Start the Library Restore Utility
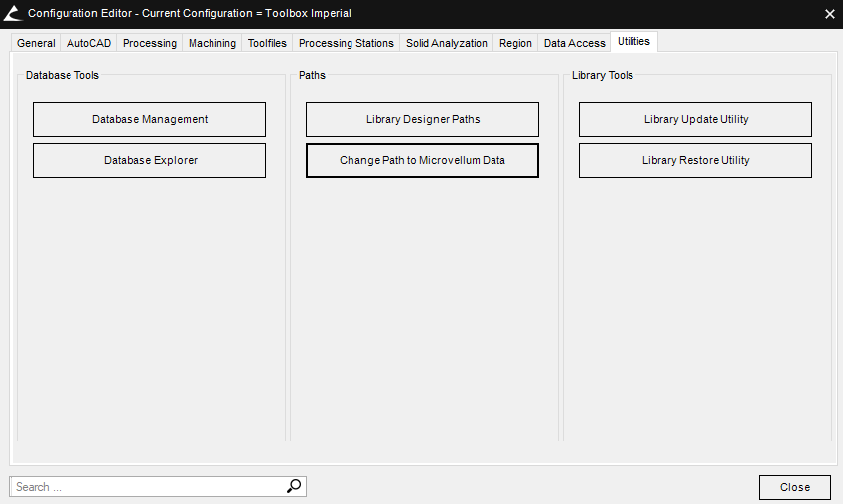 [x=695, y=160]
